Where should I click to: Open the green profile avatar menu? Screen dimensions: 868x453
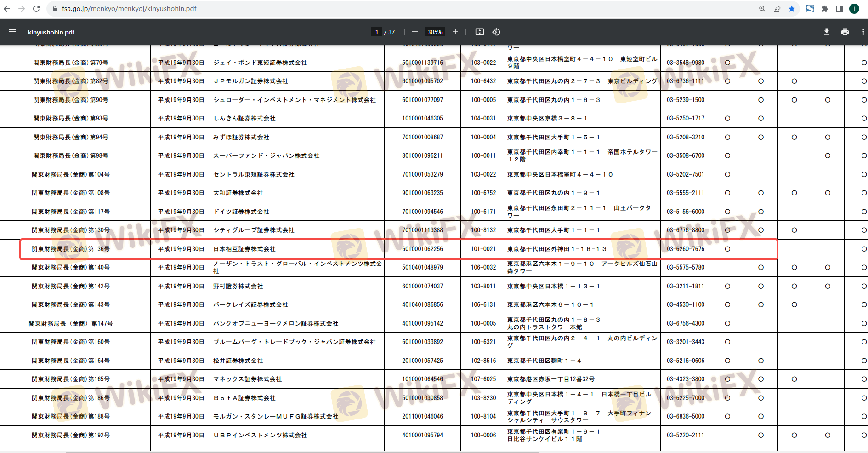854,9
